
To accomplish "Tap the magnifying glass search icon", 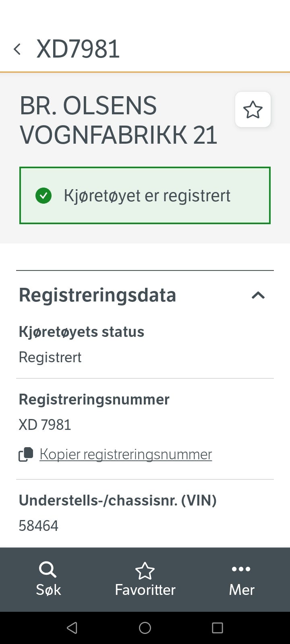I will [x=48, y=570].
